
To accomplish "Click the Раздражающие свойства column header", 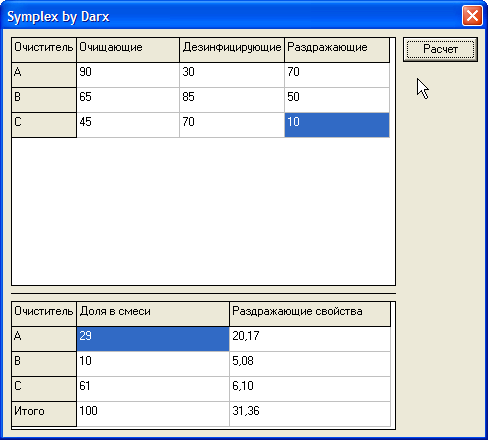I will tap(310, 314).
